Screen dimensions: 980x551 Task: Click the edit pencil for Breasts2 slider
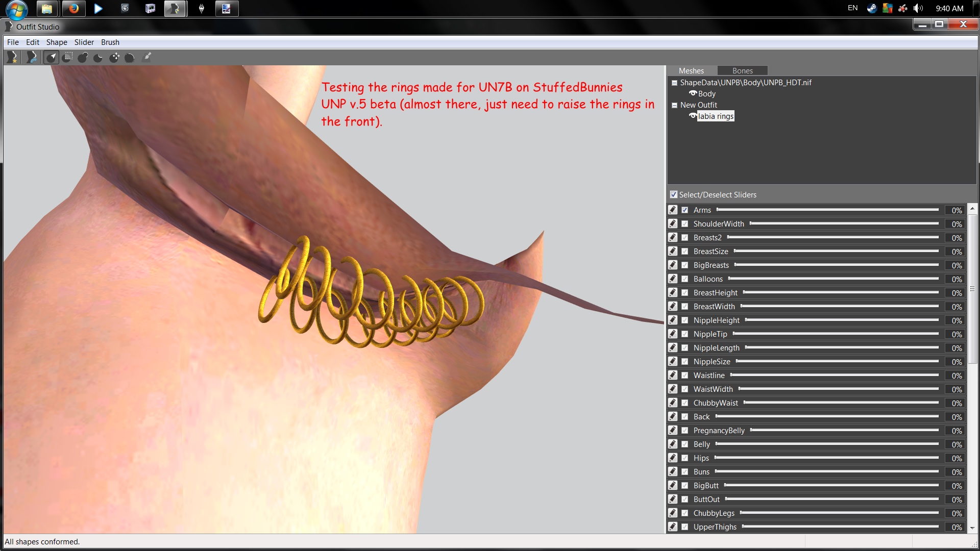[x=673, y=237]
